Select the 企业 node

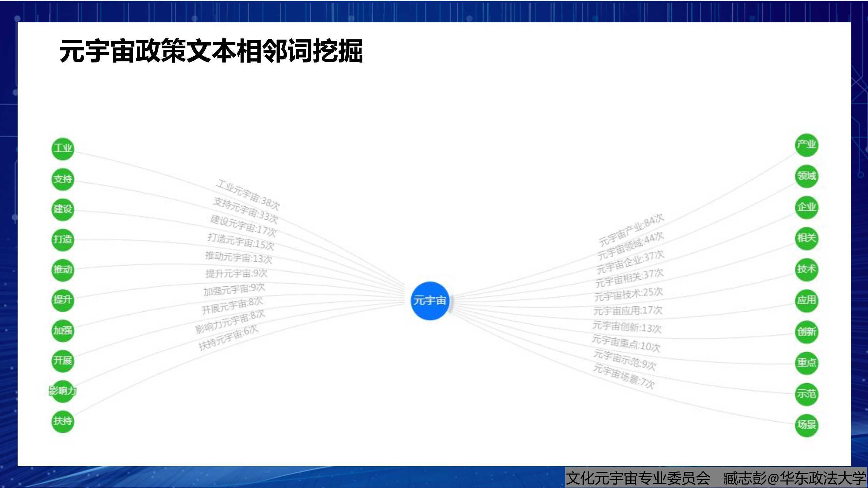coord(806,208)
